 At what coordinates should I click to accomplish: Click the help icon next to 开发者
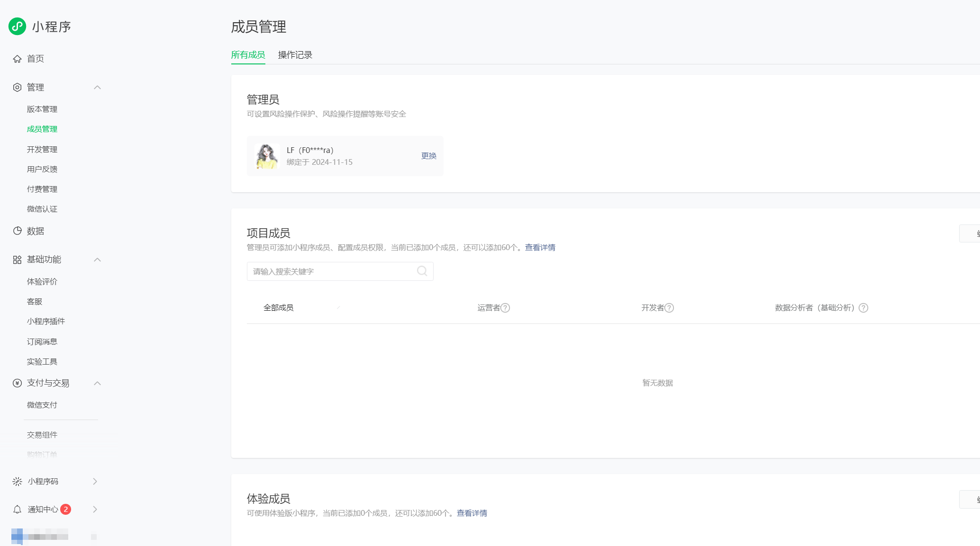pos(669,308)
